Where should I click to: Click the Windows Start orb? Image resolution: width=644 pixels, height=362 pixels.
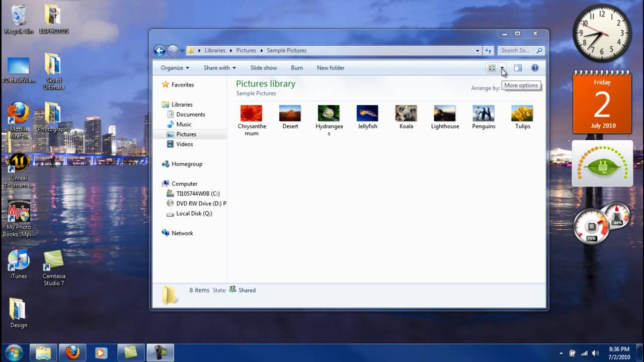click(x=14, y=352)
